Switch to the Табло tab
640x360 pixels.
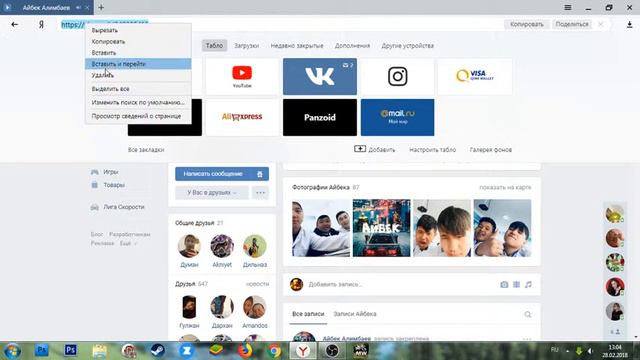[x=214, y=46]
